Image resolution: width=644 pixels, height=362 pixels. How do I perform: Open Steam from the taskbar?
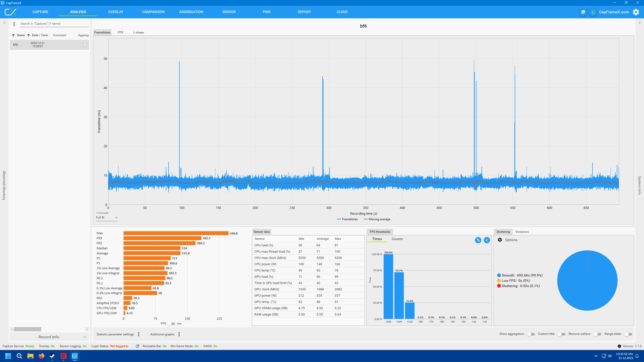[52, 356]
